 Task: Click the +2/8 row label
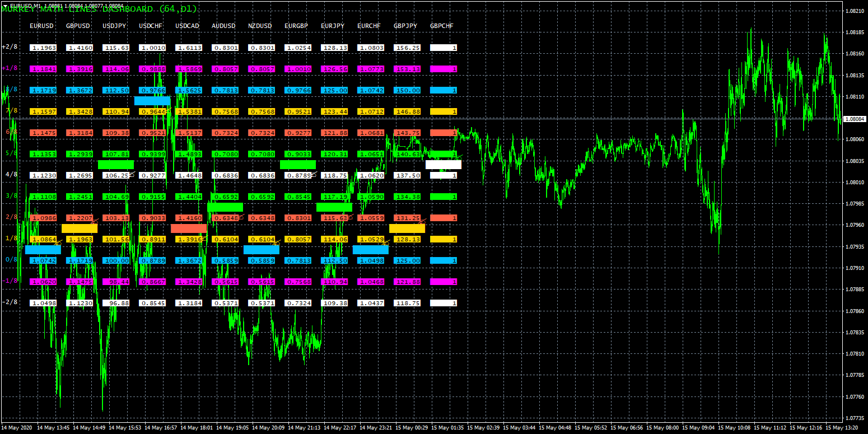pyautogui.click(x=10, y=47)
